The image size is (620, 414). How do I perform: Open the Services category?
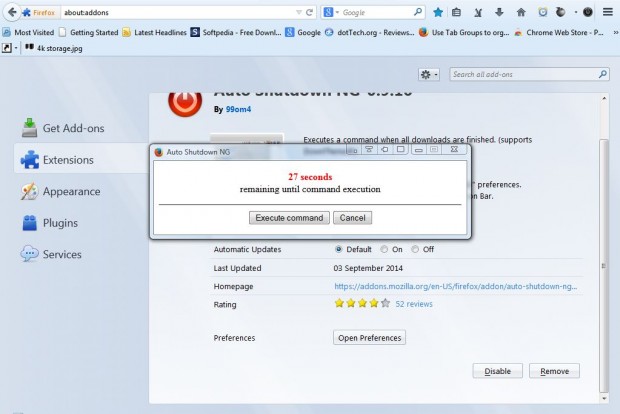point(51,254)
